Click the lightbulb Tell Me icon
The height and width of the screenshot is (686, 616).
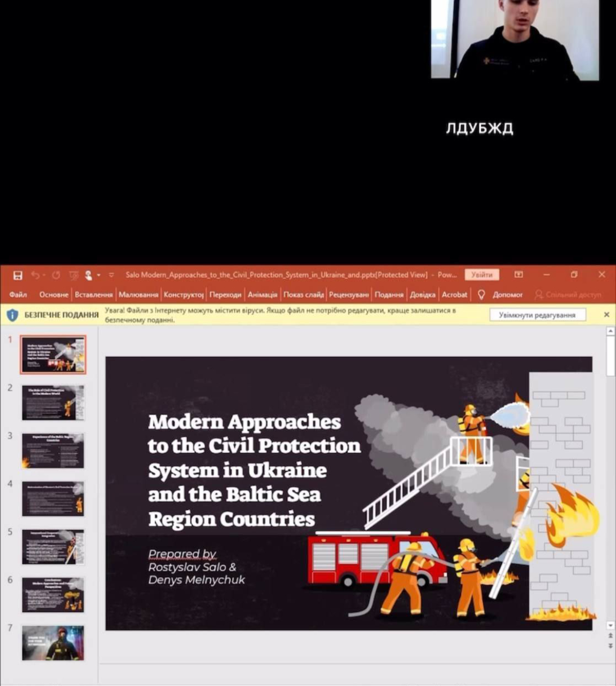[x=481, y=295]
